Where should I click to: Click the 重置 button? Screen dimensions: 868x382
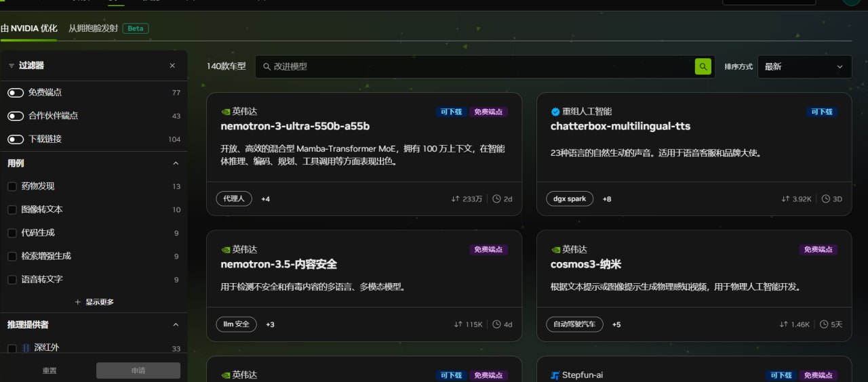point(50,370)
